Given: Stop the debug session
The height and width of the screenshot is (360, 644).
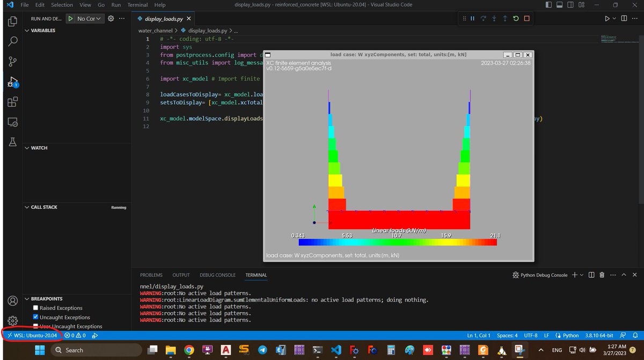Looking at the screenshot, I should 526,18.
